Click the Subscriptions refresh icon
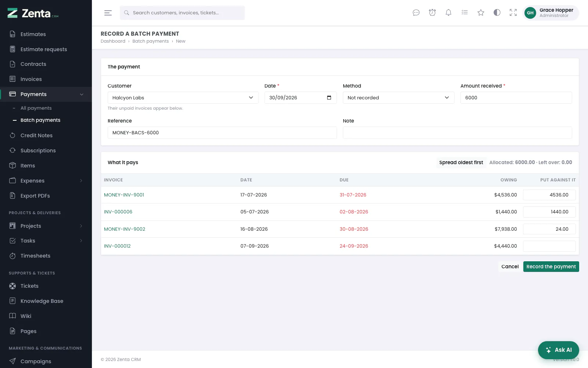 pos(12,151)
